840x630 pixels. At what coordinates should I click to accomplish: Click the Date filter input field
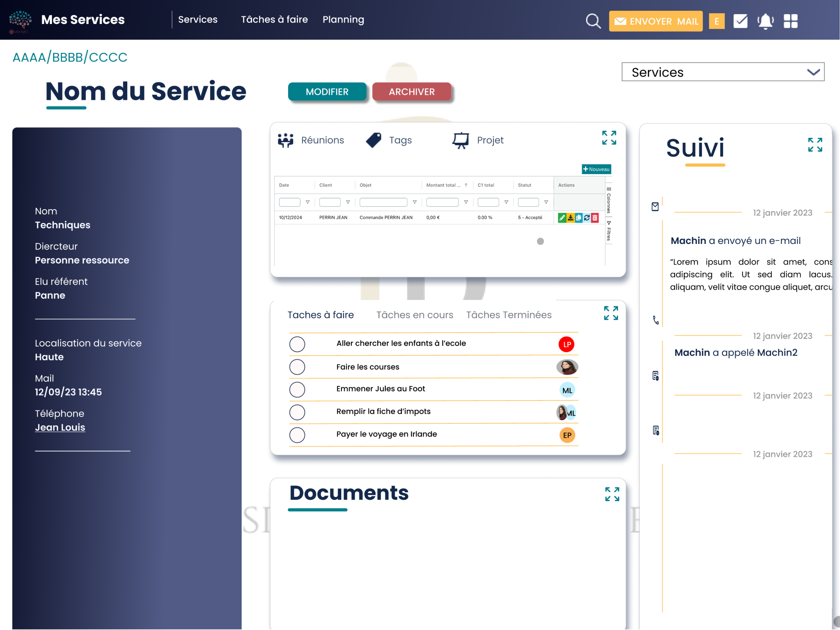coord(289,202)
